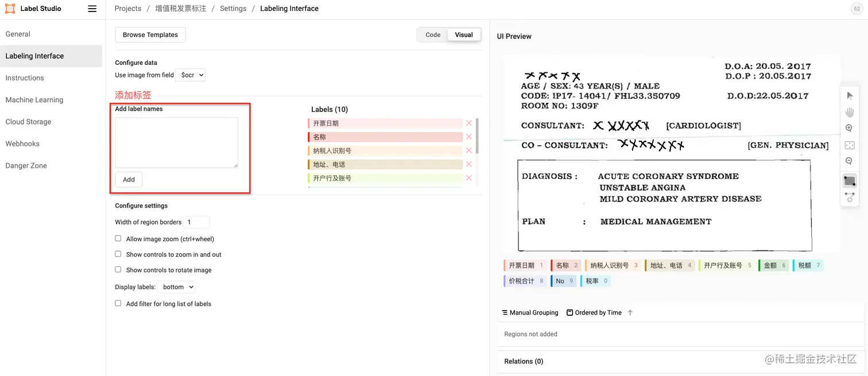868x376 pixels.
Task: Click the 地址、电话 label row in Labels list
Action: pyautogui.click(x=385, y=164)
